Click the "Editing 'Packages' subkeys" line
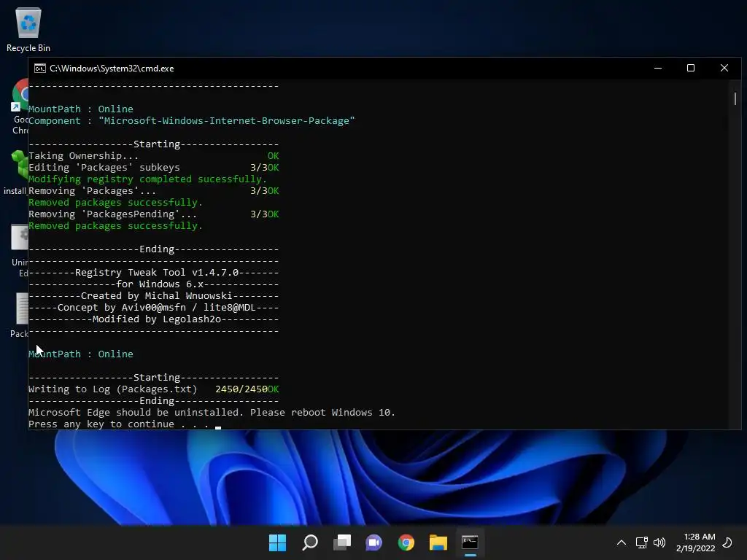The width and height of the screenshot is (747, 560). pyautogui.click(x=104, y=168)
